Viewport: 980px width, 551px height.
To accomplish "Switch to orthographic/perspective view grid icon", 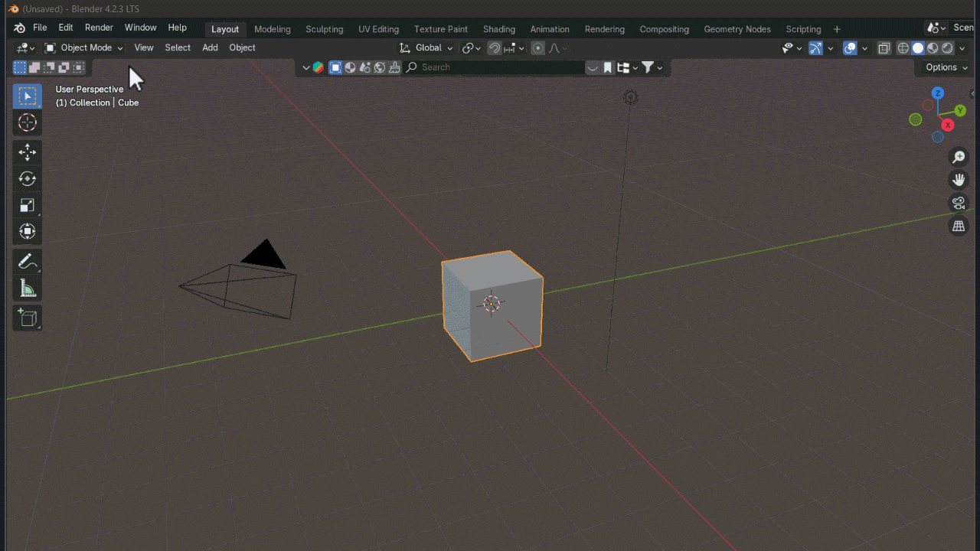I will point(959,226).
